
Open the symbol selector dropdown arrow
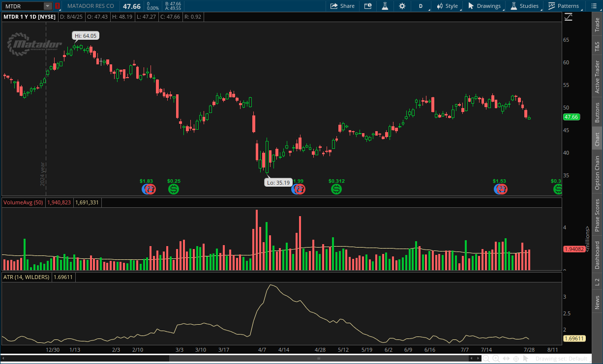pos(48,6)
